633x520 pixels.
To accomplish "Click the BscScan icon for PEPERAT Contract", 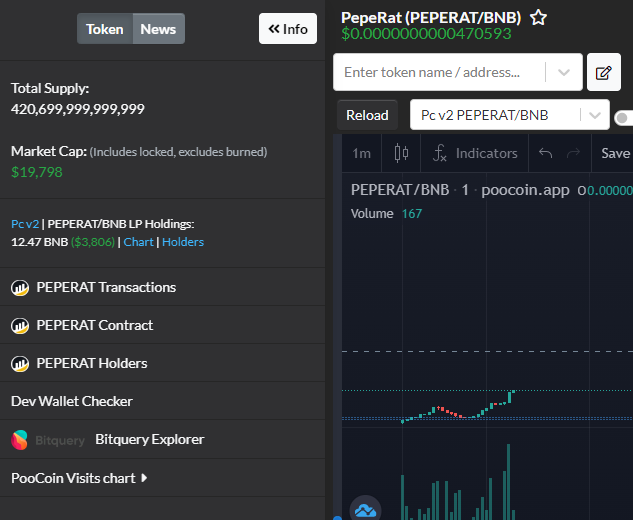I will pyautogui.click(x=20, y=326).
